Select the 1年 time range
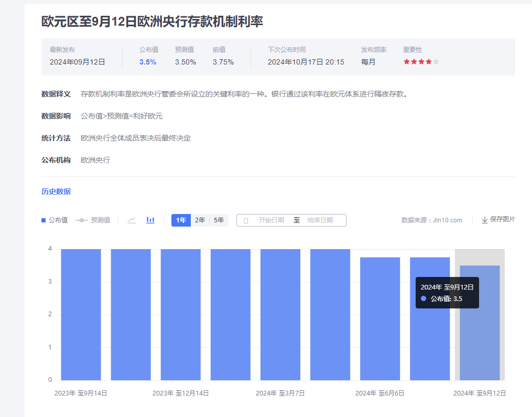The image size is (532, 417). (181, 220)
